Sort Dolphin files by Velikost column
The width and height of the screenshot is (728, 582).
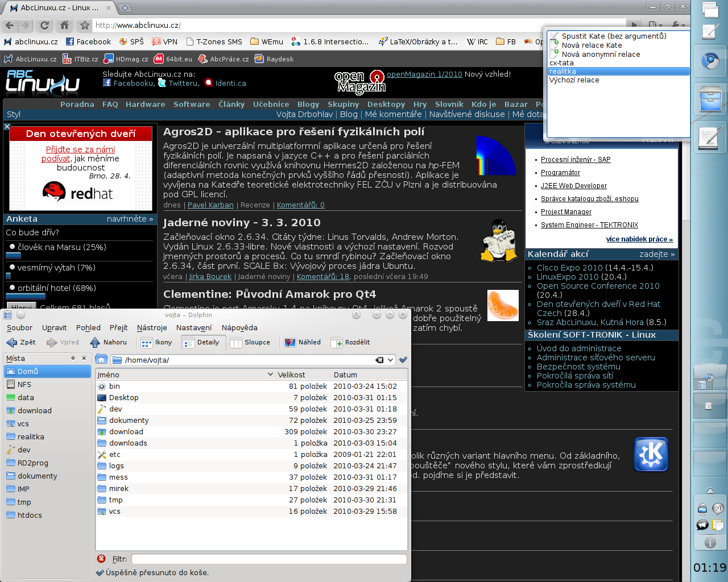(x=291, y=375)
